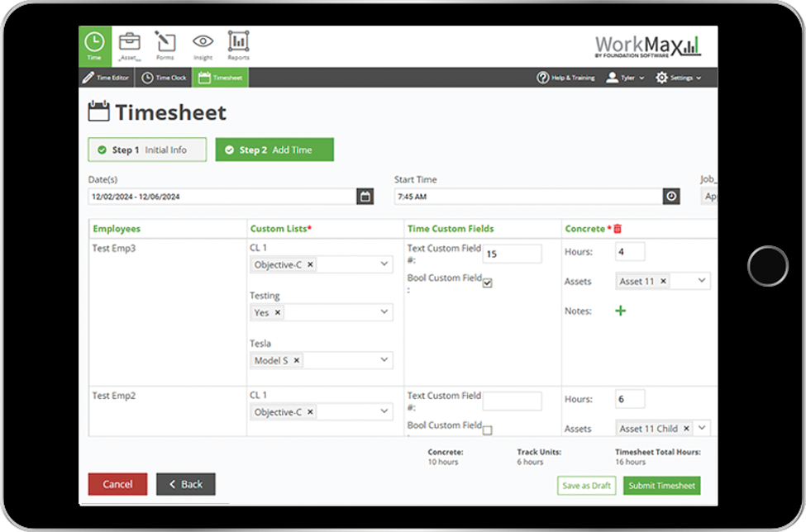
Task: Click the Custom Lists column header
Action: pos(281,229)
